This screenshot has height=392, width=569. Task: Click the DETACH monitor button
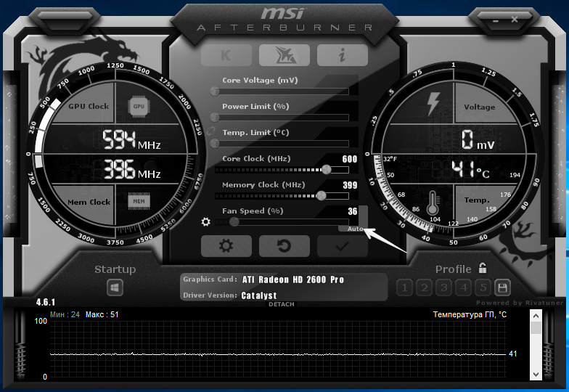(x=282, y=304)
